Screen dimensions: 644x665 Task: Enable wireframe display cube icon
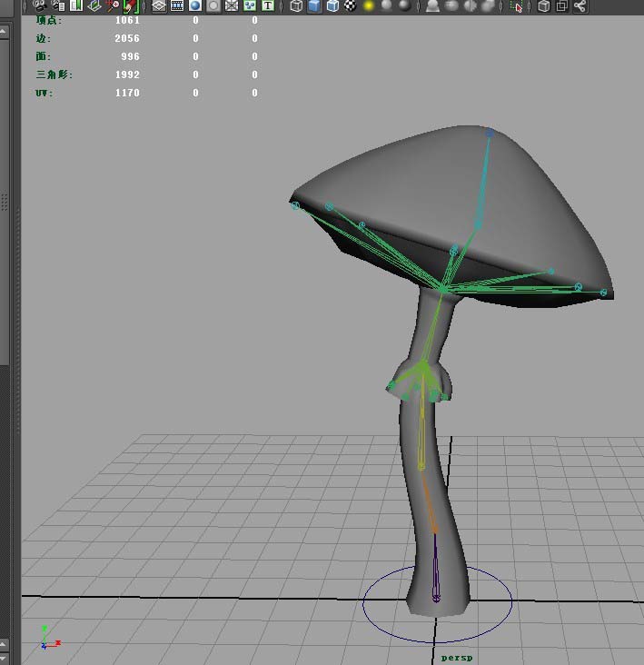click(x=296, y=5)
